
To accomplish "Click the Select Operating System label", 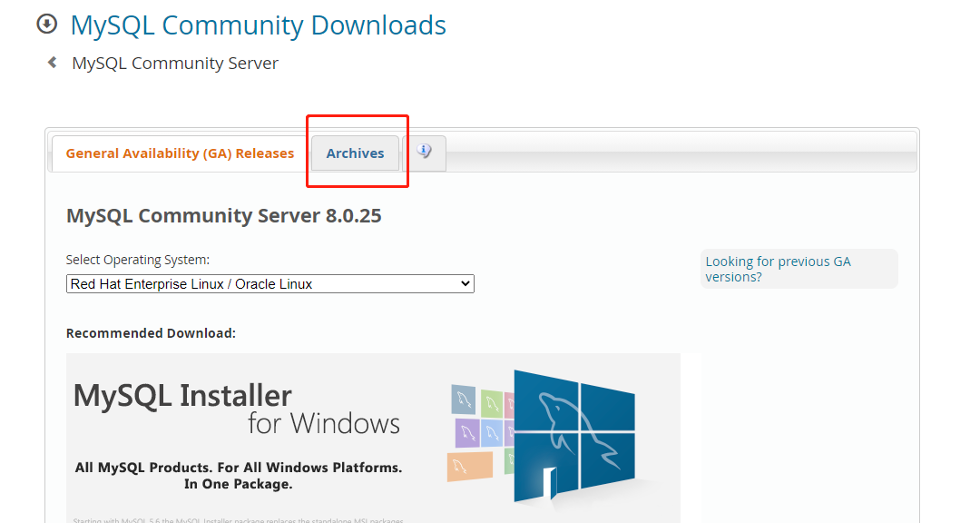I will tap(138, 260).
